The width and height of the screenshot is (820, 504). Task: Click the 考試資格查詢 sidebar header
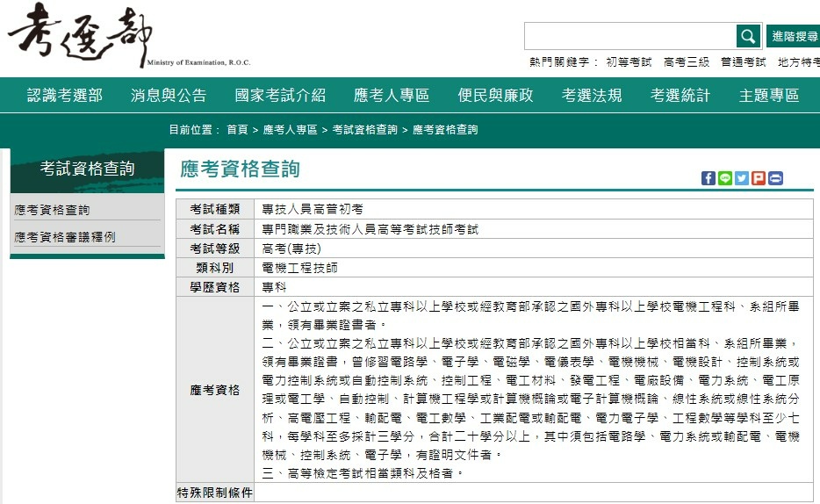click(87, 169)
